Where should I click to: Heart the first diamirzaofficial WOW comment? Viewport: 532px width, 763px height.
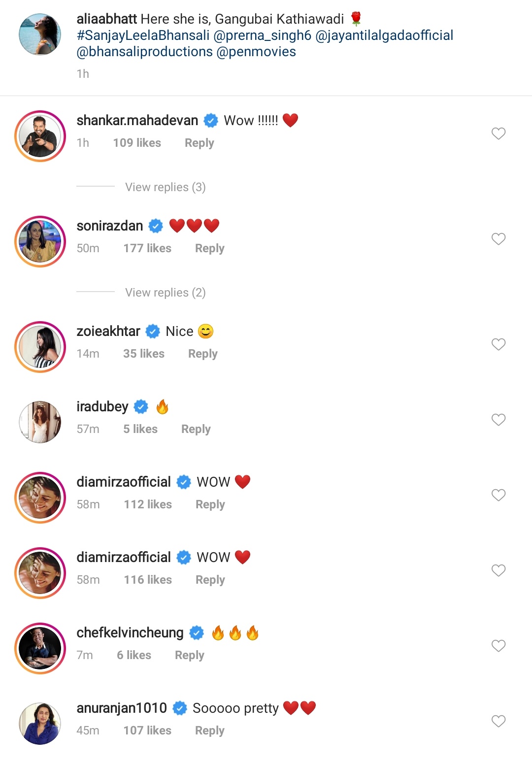tap(498, 495)
